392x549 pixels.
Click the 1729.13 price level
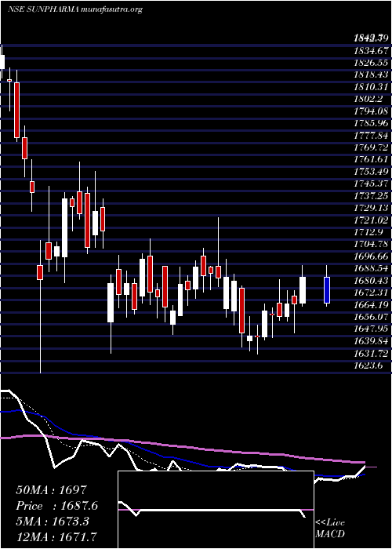click(x=371, y=208)
